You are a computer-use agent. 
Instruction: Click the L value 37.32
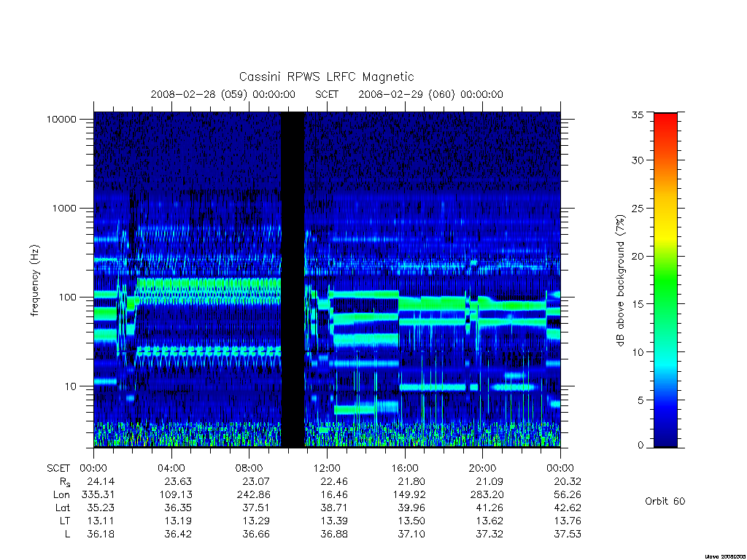[x=489, y=534]
